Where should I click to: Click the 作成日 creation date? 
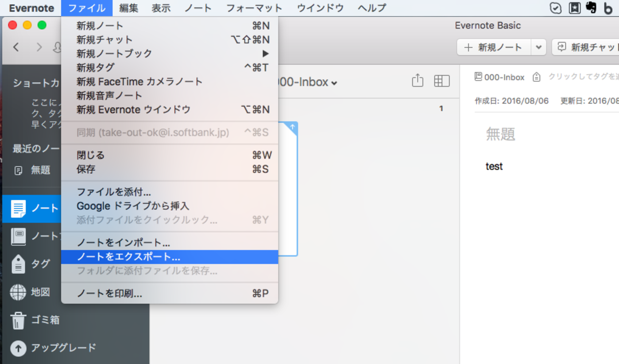pyautogui.click(x=511, y=101)
